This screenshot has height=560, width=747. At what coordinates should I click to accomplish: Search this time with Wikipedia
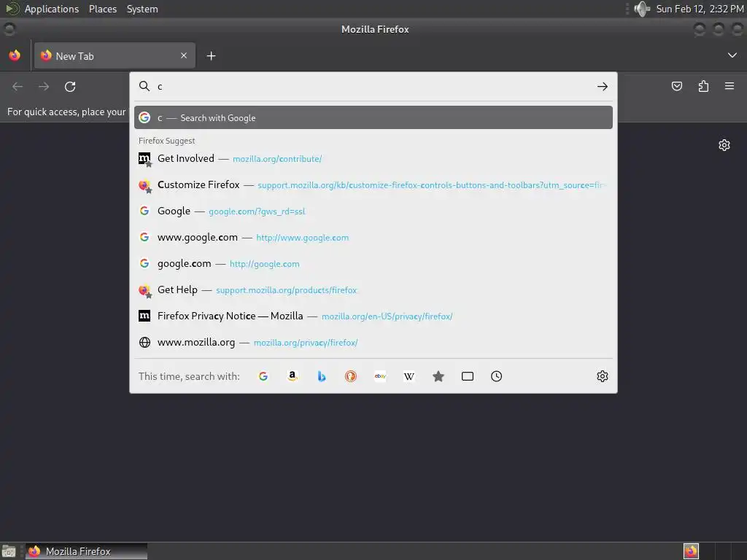tap(409, 376)
